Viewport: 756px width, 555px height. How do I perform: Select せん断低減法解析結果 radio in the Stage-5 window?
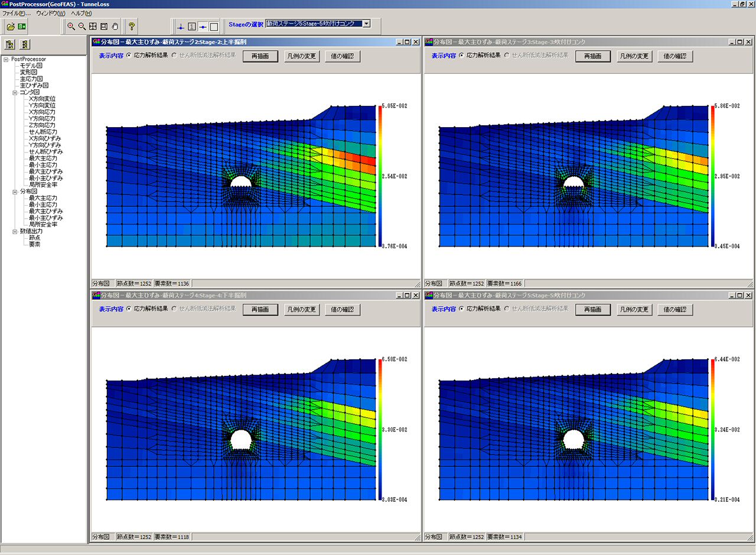point(507,309)
